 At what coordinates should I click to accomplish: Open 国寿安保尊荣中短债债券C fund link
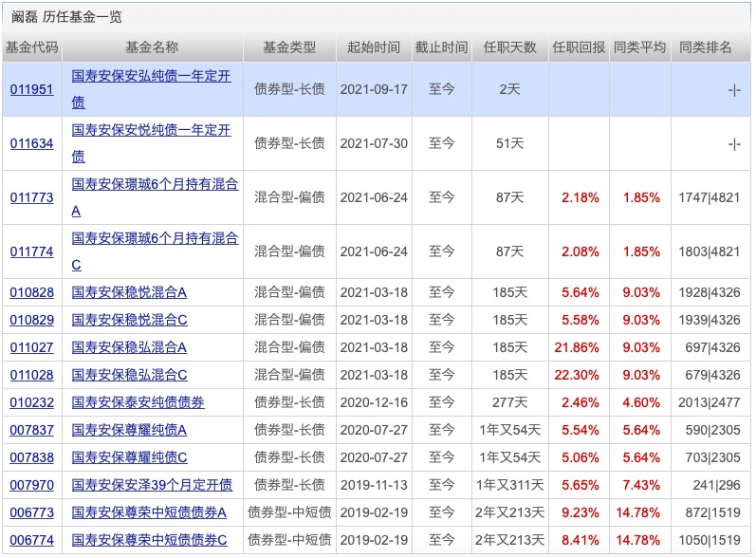(x=150, y=540)
